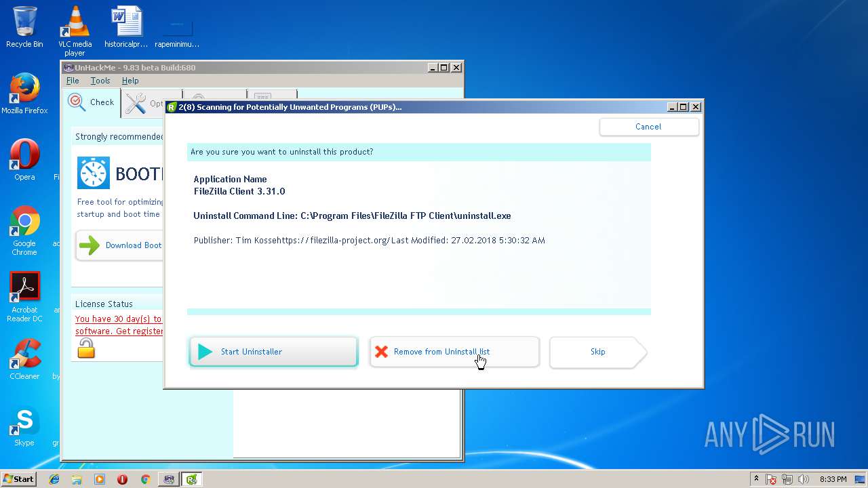Open VLC media player shortcut
This screenshot has height=488, width=868.
[x=75, y=31]
